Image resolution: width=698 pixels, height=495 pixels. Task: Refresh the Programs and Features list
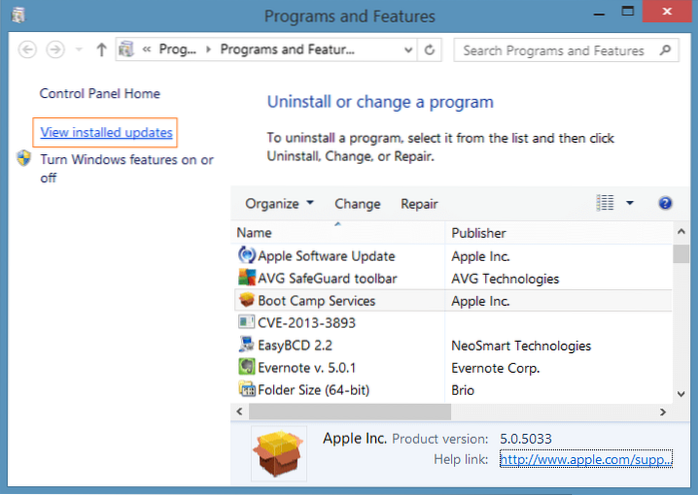pos(429,50)
